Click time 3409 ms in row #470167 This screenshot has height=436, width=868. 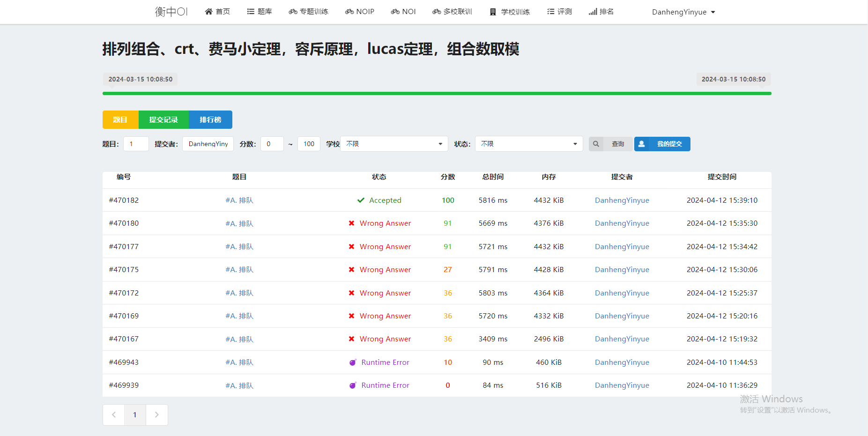coord(493,339)
